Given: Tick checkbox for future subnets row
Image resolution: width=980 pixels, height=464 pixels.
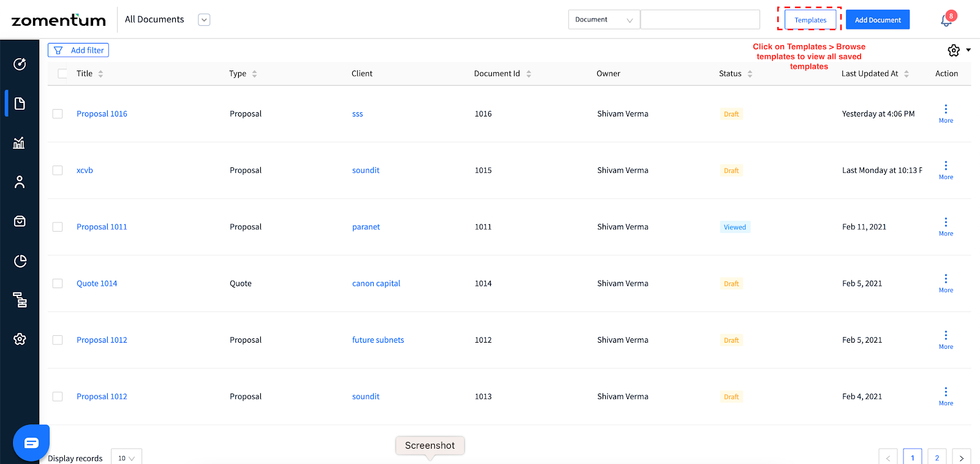Looking at the screenshot, I should 58,340.
